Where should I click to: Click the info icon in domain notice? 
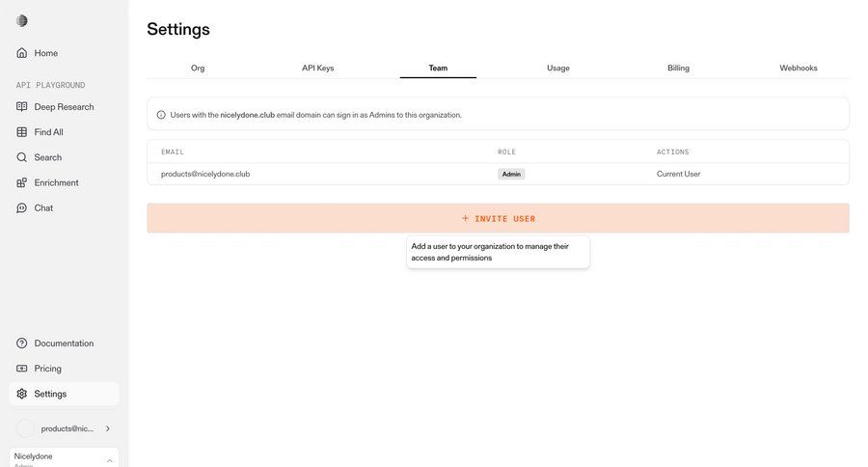[161, 115]
